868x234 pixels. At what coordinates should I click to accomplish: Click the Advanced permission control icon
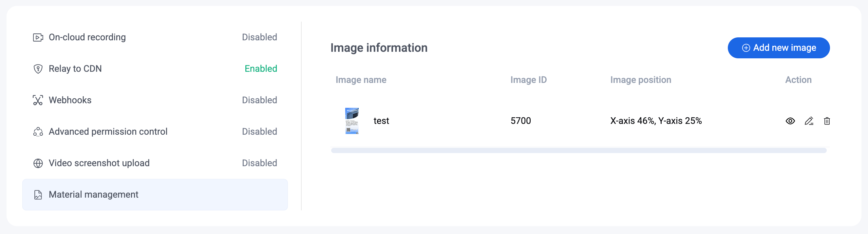[38, 132]
